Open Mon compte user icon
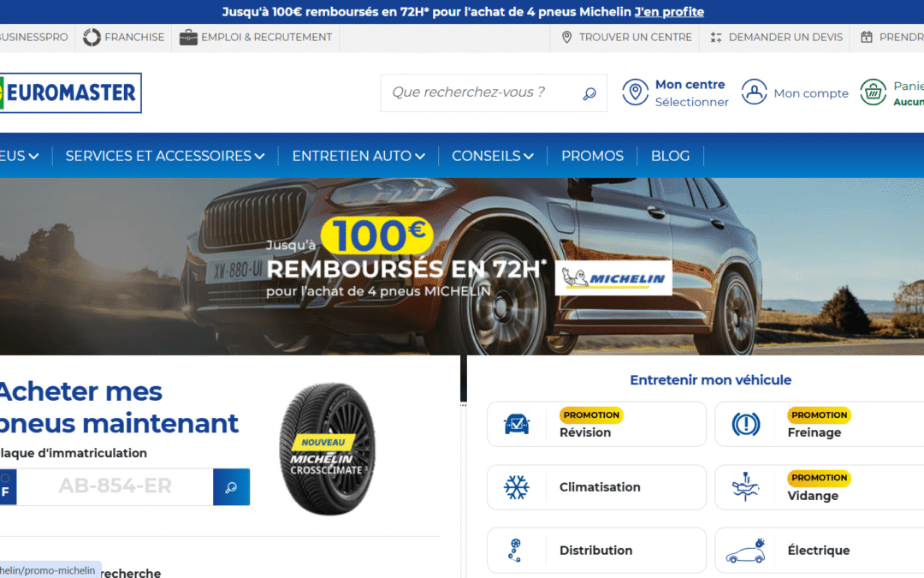Viewport: 924px width, 578px height. 754,92
